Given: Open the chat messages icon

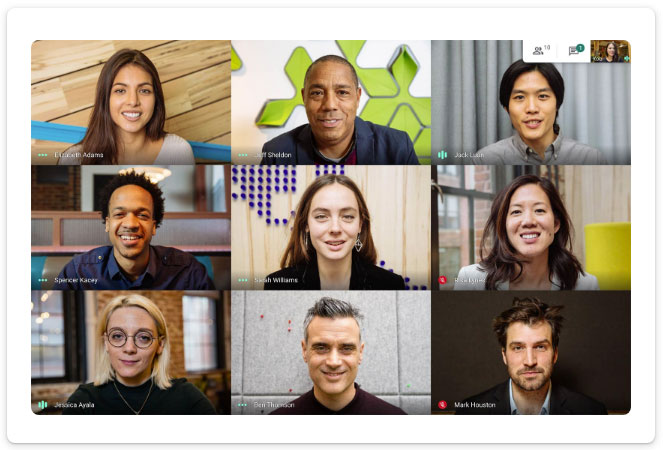Looking at the screenshot, I should pyautogui.click(x=574, y=51).
